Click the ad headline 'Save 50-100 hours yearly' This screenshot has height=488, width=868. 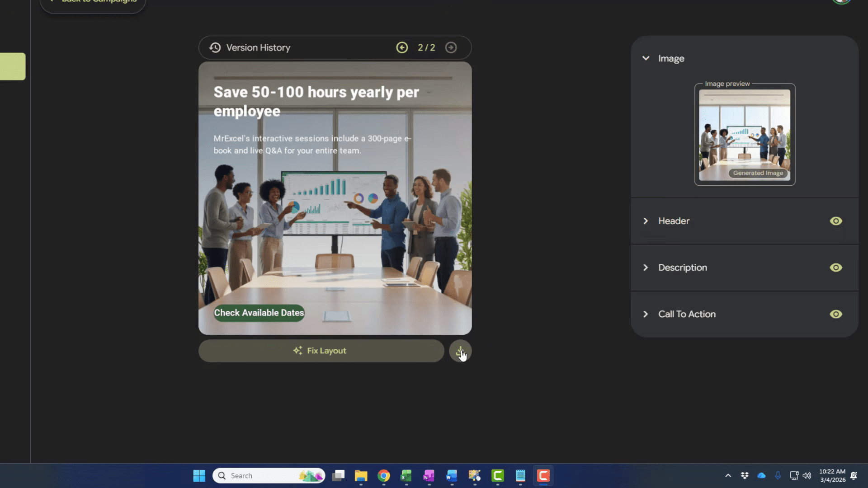click(316, 101)
